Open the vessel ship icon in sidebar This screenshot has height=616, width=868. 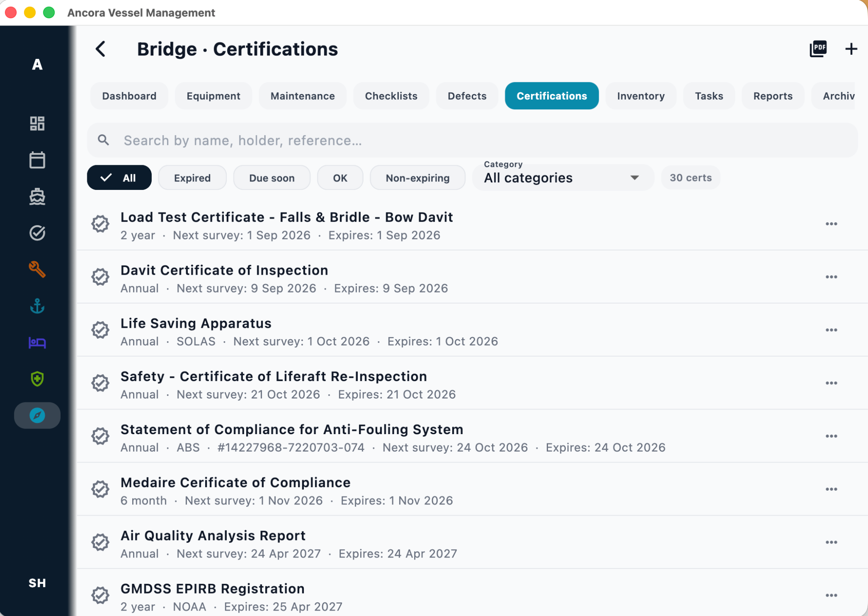[37, 197]
